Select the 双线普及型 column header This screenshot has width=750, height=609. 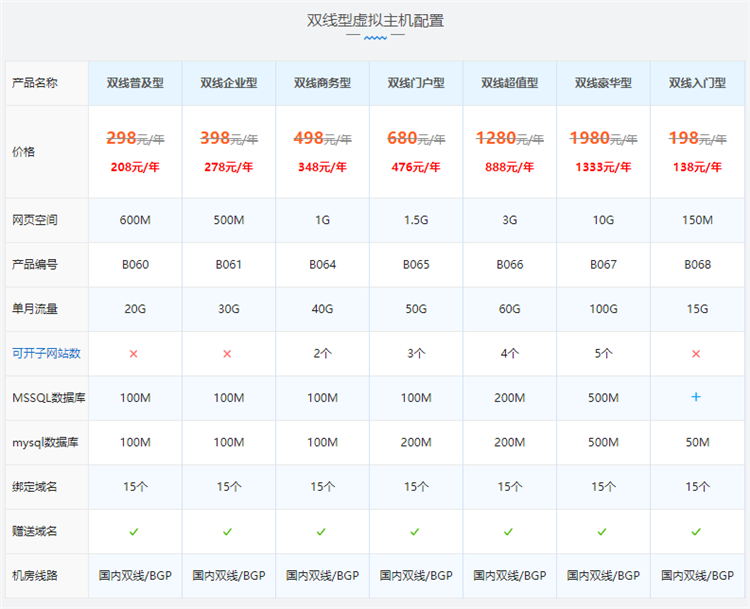pyautogui.click(x=135, y=83)
